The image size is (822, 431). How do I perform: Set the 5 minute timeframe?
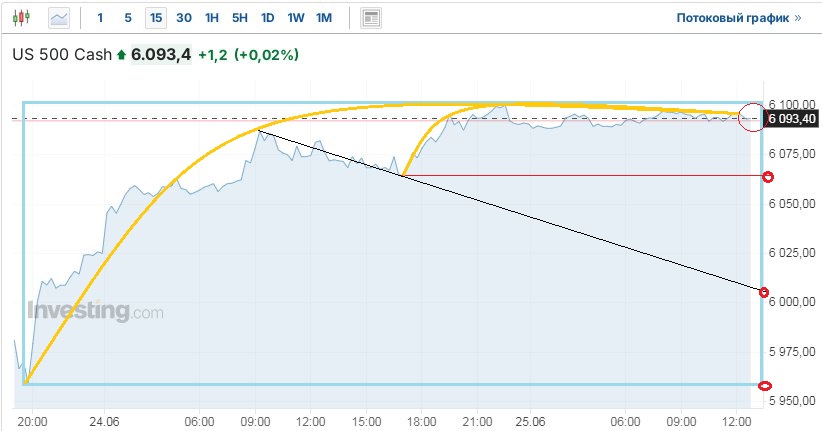click(x=127, y=18)
